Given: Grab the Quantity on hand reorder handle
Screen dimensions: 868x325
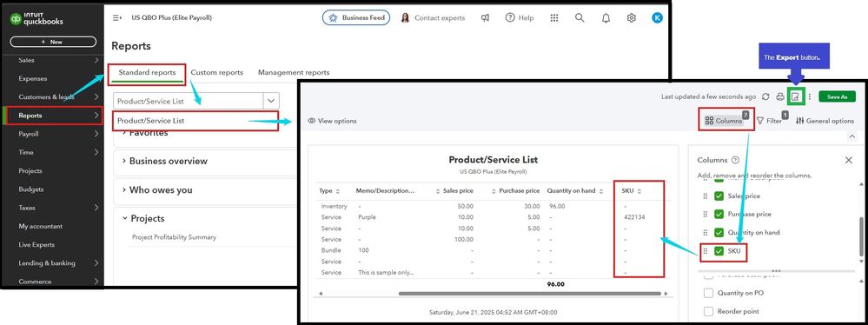Looking at the screenshot, I should coord(706,233).
